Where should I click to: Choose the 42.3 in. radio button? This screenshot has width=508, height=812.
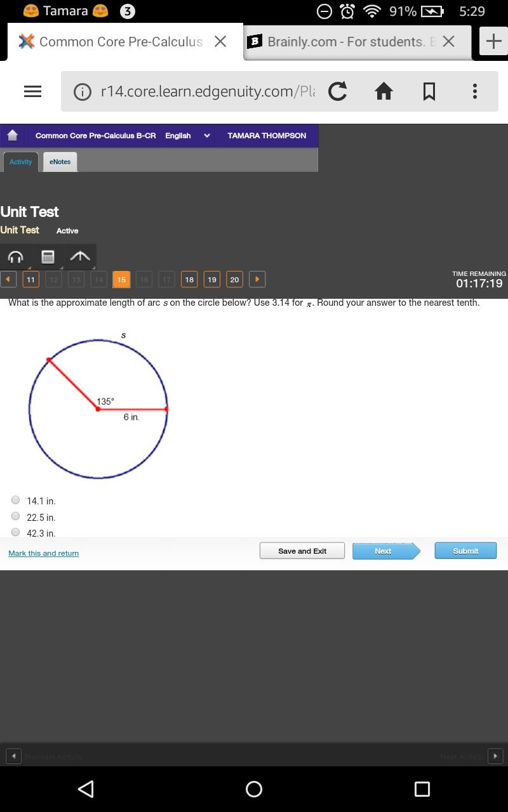click(16, 532)
